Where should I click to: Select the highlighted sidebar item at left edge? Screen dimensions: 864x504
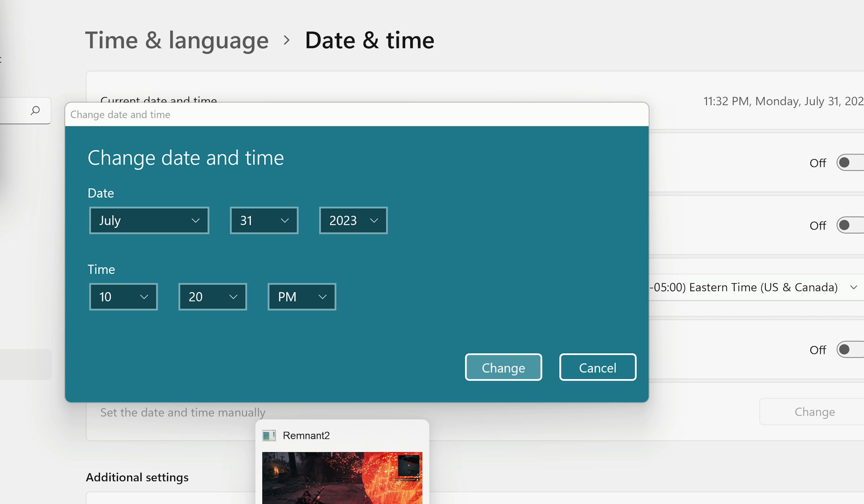click(25, 364)
